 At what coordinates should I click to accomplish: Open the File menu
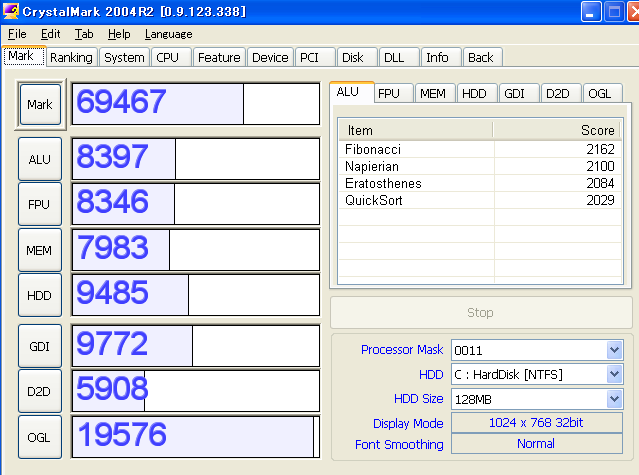pos(17,34)
